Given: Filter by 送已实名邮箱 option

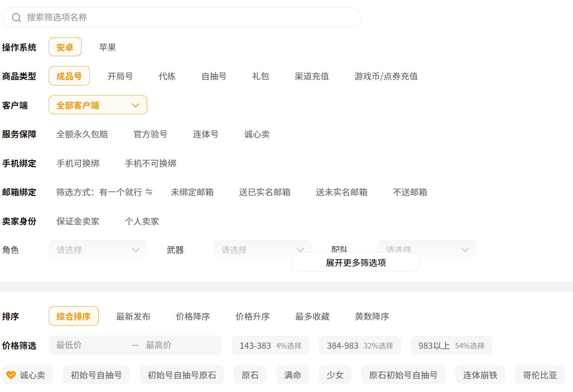Looking at the screenshot, I should click(264, 192).
